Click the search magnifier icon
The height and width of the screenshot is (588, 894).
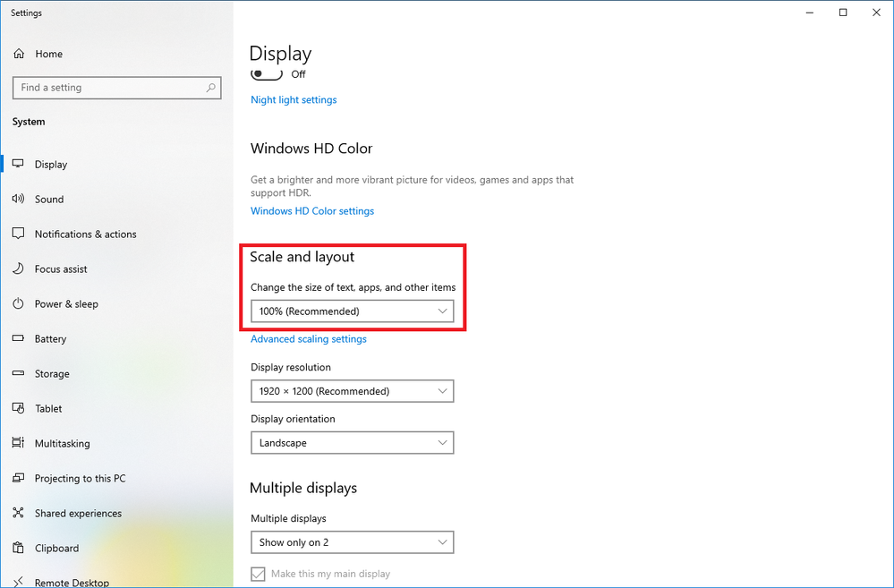(211, 88)
